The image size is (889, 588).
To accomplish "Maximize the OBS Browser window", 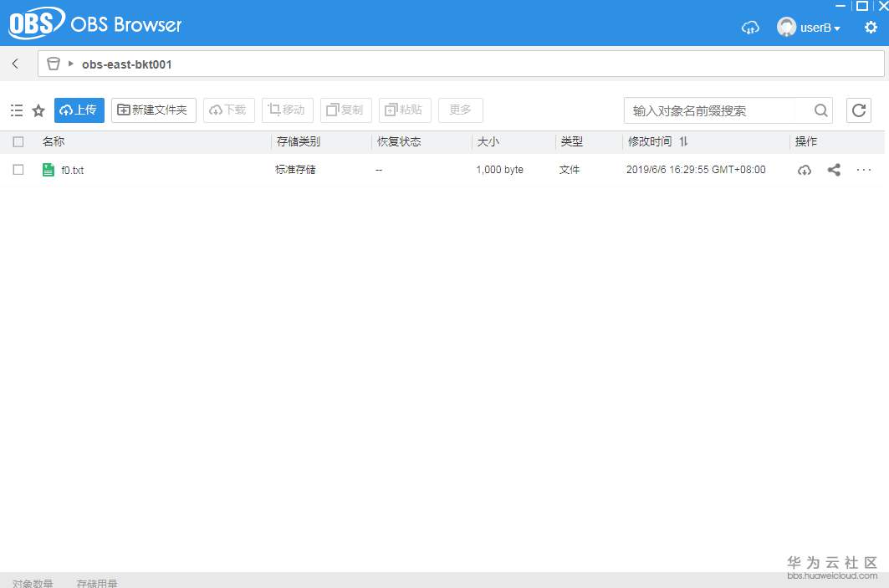I will [x=861, y=6].
